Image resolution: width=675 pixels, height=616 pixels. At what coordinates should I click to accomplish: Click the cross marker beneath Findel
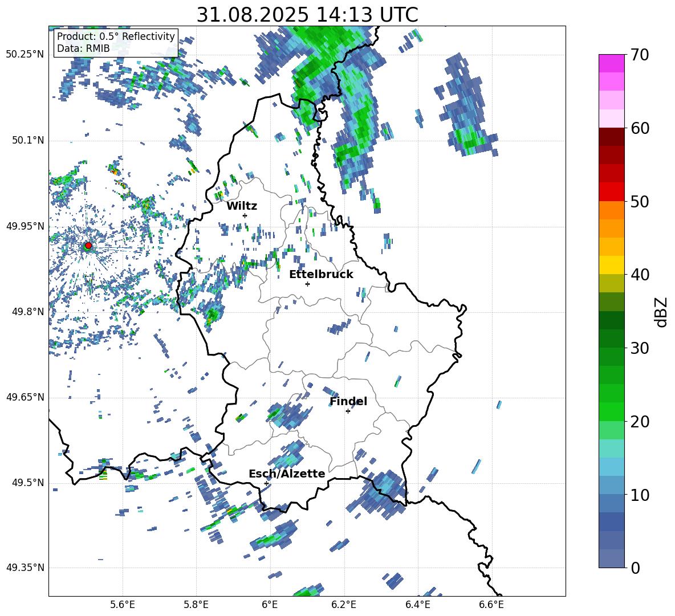[x=348, y=411]
